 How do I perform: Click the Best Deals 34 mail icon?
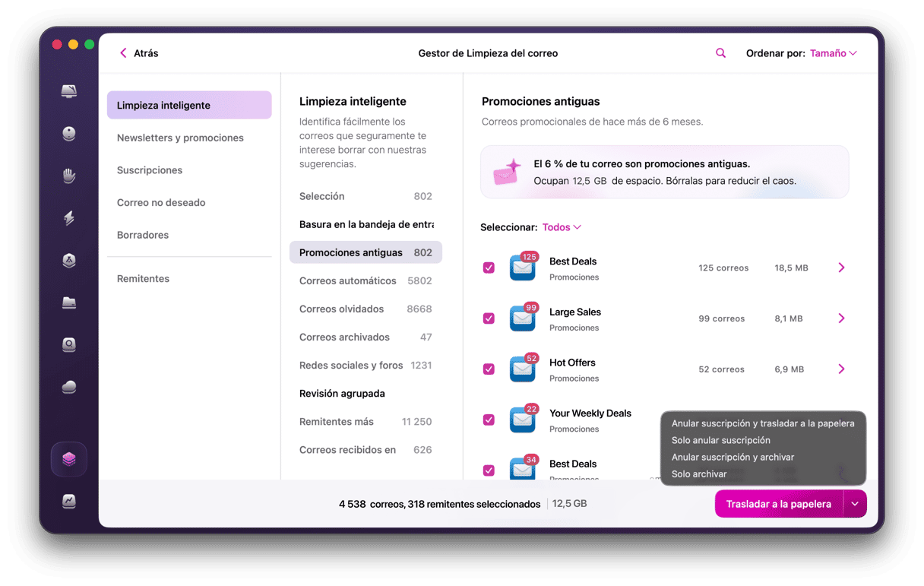click(523, 468)
